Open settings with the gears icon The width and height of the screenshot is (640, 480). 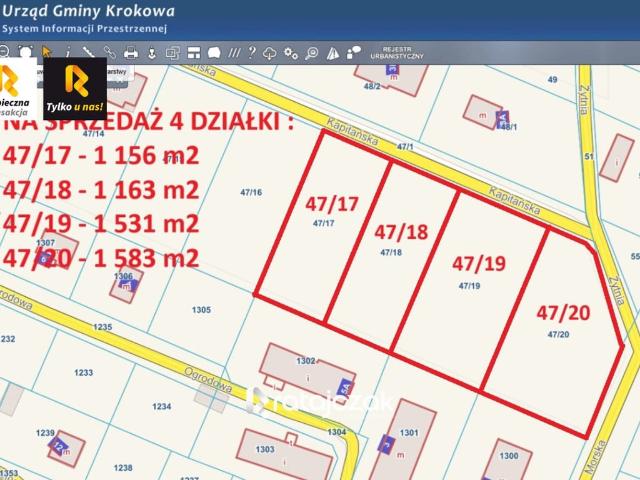click(290, 51)
